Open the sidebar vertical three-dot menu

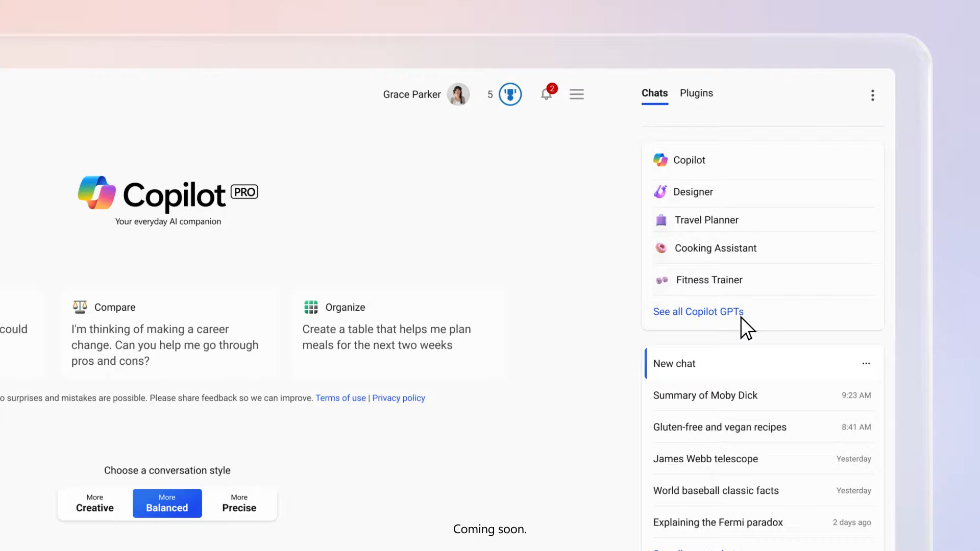coord(872,95)
